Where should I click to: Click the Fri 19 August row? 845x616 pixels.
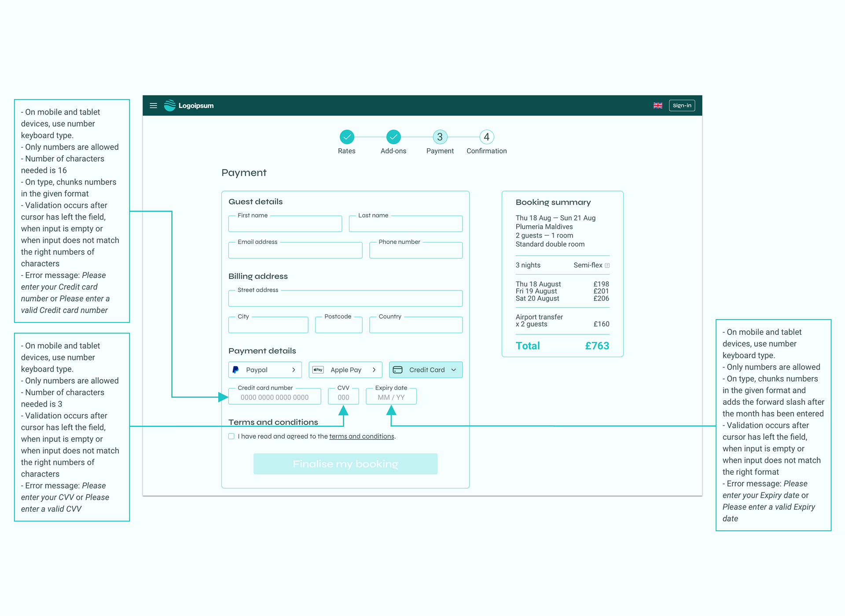(562, 291)
